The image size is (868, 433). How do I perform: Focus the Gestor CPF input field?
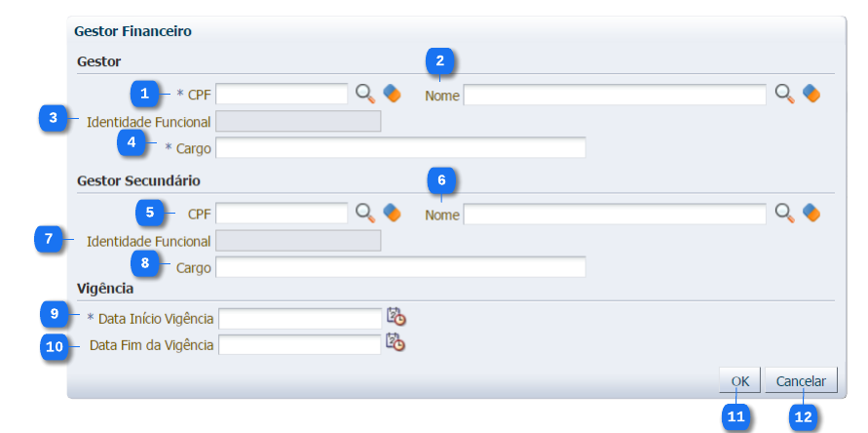(x=282, y=94)
